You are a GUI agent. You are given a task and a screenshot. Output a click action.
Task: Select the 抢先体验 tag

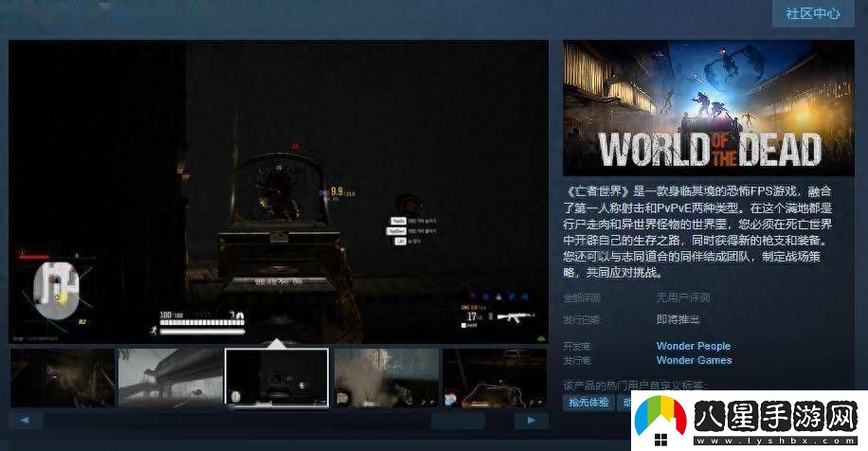(589, 402)
